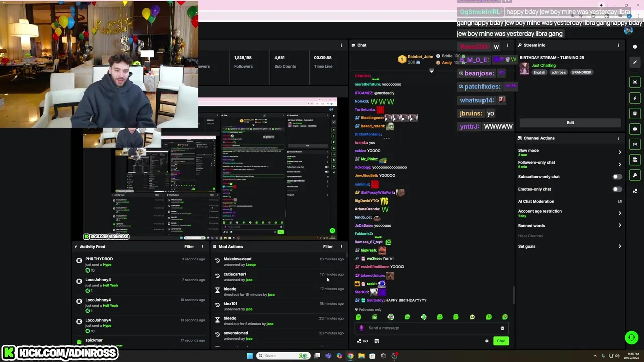Image resolution: width=644 pixels, height=362 pixels.
Task: Open Google Chrome from taskbar
Action: [350, 356]
